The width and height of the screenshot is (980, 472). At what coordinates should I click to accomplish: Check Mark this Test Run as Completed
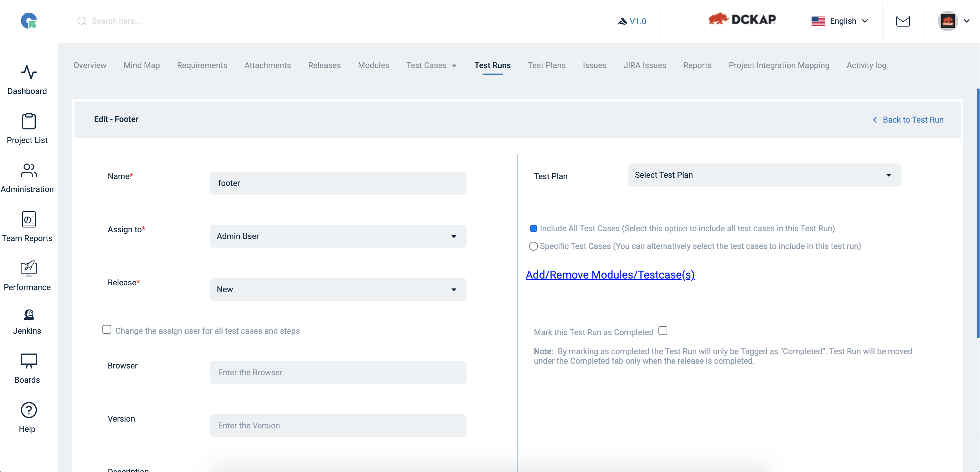[x=663, y=331]
